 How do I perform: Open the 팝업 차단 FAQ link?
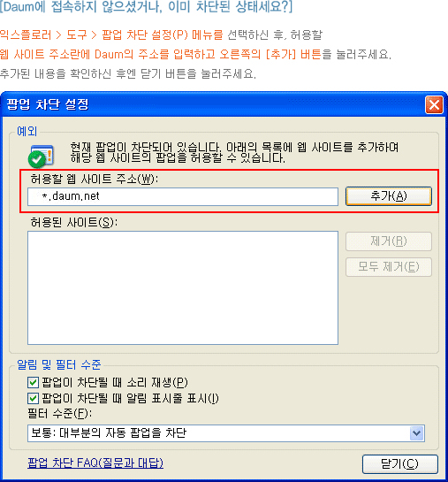[95, 463]
